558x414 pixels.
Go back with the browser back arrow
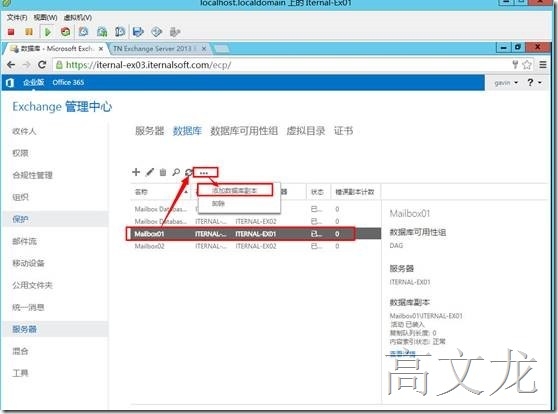pos(11,65)
